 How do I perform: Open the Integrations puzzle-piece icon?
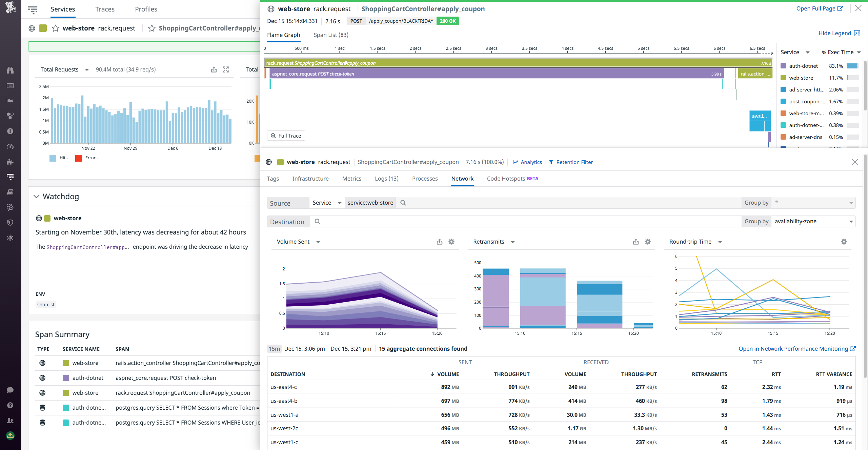[10, 162]
